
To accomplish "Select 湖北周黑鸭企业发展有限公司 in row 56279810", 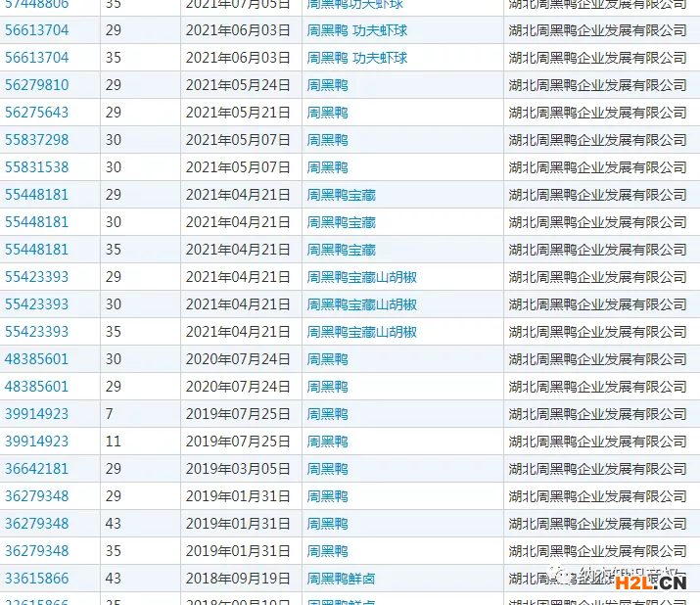I will [597, 85].
